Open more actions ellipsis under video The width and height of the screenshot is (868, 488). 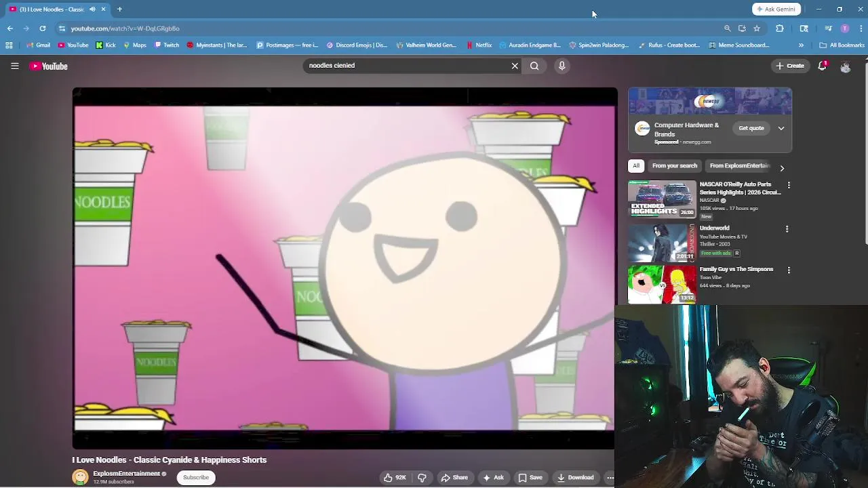(x=610, y=478)
